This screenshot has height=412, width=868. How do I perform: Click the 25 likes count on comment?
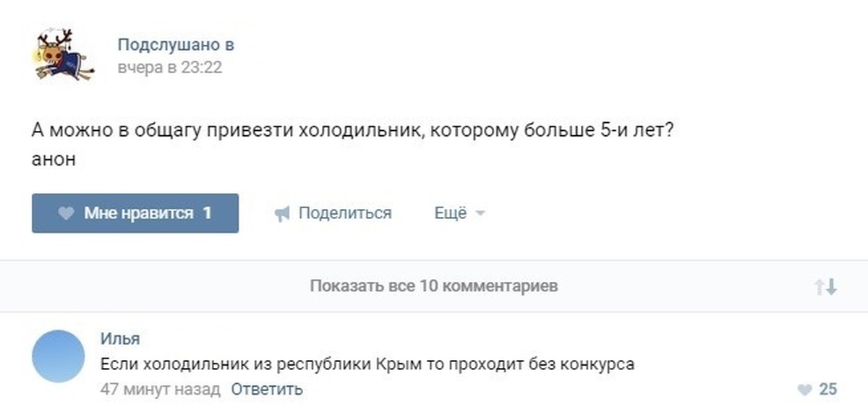point(828,390)
